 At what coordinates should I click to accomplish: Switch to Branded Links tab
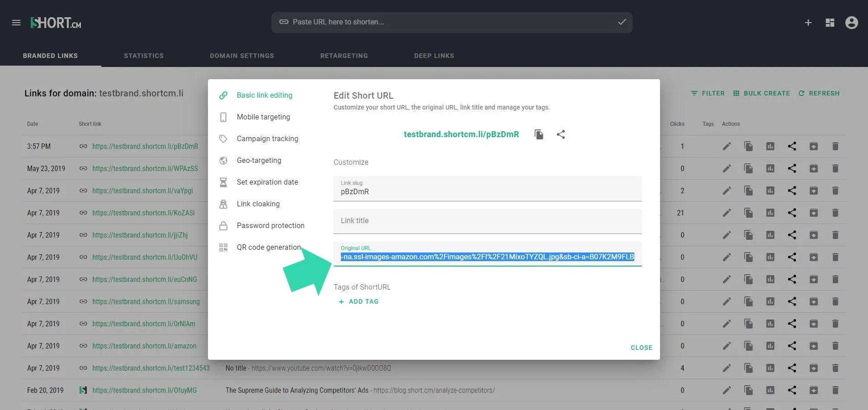click(x=50, y=56)
